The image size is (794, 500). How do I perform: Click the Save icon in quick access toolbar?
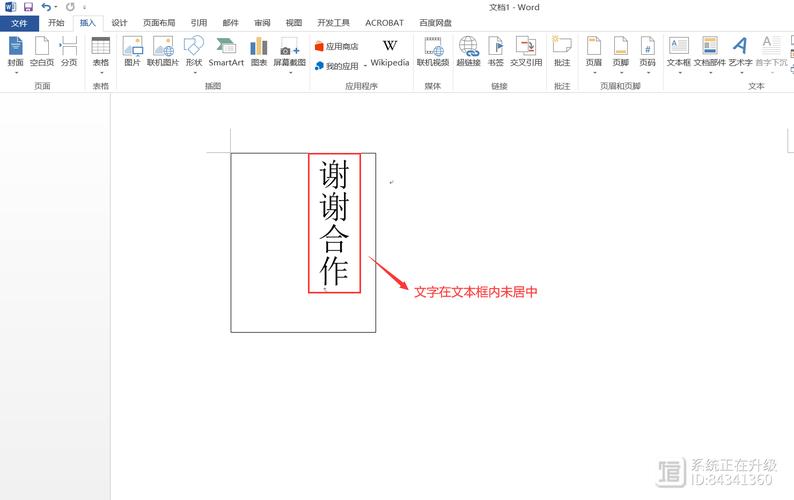(28, 7)
